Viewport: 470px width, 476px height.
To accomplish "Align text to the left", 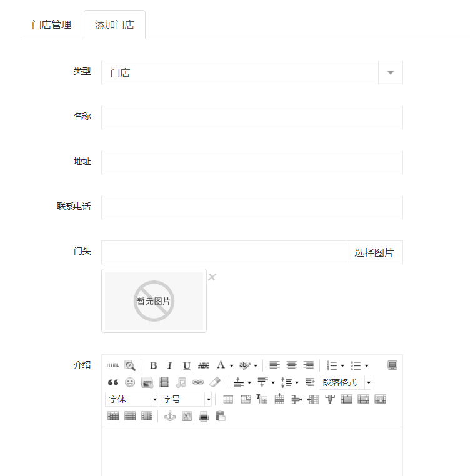I will coord(274,365).
